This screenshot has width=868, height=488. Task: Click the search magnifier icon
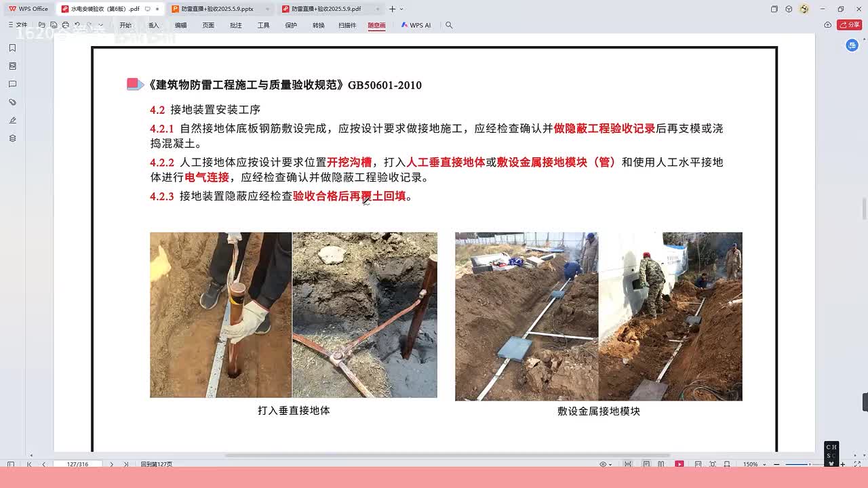coord(449,25)
